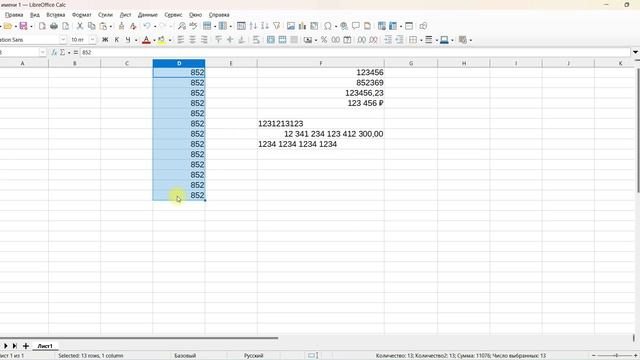
Task: Open the font name dropdown
Action: point(63,40)
